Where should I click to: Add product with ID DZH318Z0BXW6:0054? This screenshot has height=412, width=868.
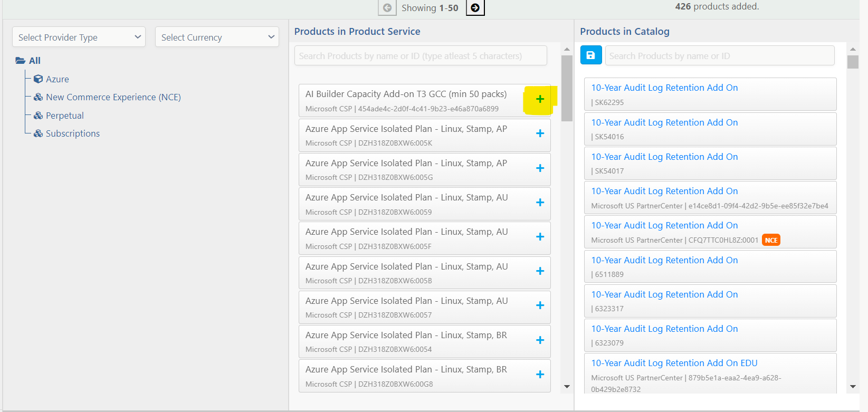pos(540,340)
